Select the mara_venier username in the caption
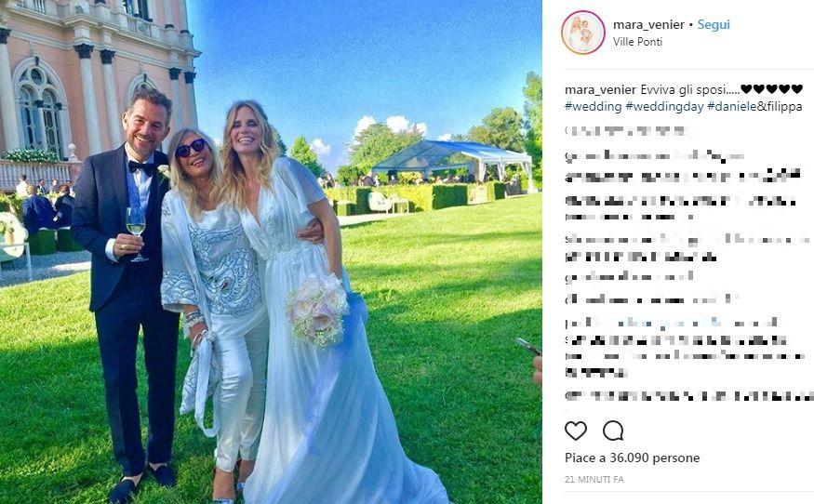814x504 pixels. coord(600,90)
